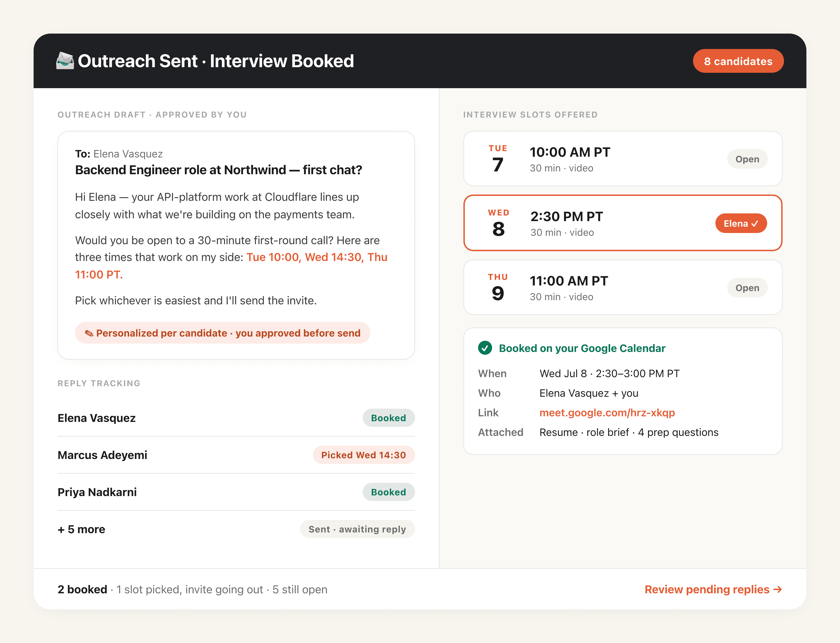Click the Booked badge for Priya Nadkarni
The width and height of the screenshot is (840, 643).
click(388, 492)
